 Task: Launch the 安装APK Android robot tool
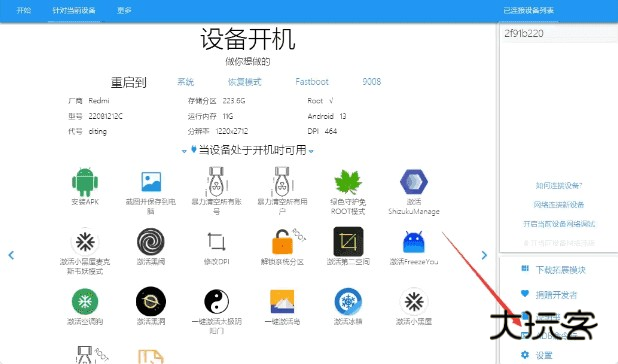tap(85, 182)
